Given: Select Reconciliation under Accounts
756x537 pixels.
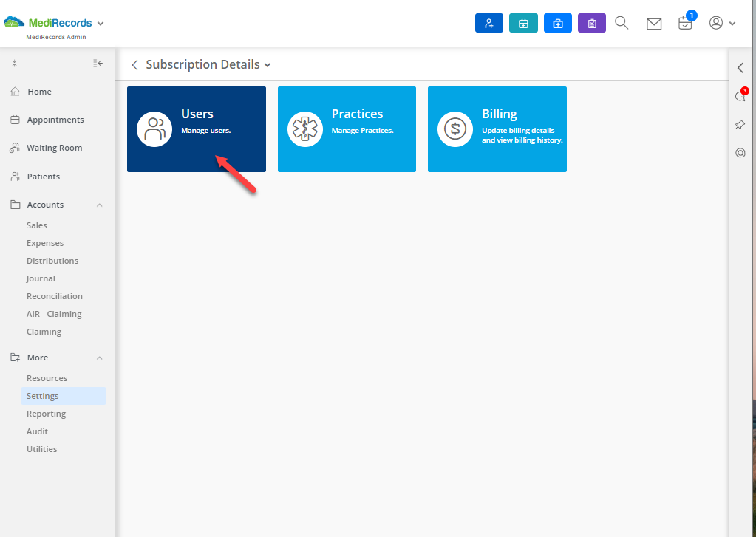Looking at the screenshot, I should (54, 295).
